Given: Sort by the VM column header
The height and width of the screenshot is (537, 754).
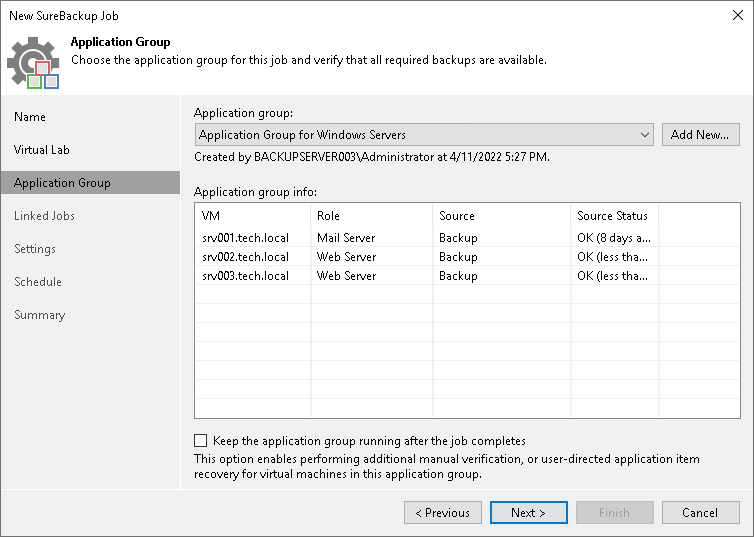Looking at the screenshot, I should (x=253, y=216).
